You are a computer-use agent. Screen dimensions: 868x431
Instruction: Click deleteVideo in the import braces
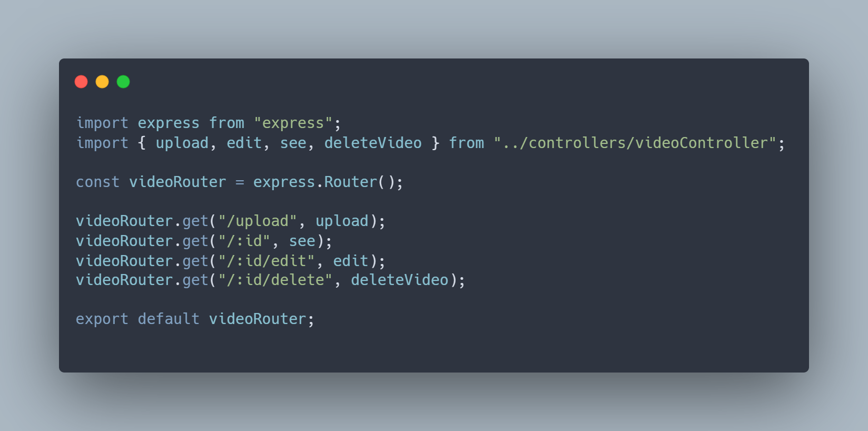click(x=373, y=143)
